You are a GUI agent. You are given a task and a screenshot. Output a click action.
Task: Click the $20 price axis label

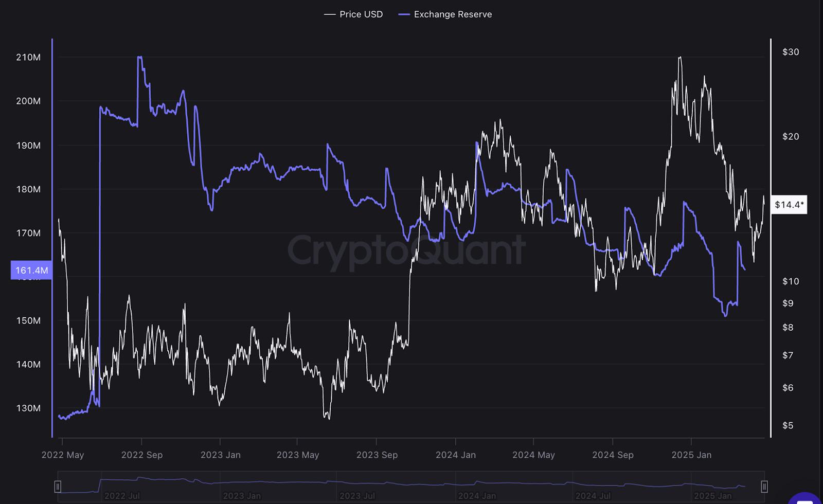791,136
